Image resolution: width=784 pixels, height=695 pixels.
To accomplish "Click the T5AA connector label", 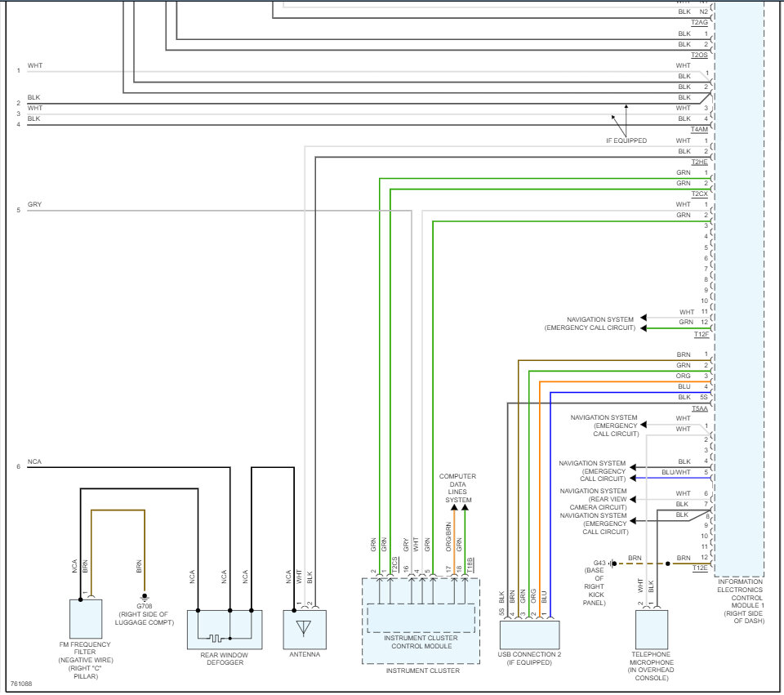I will 700,408.
